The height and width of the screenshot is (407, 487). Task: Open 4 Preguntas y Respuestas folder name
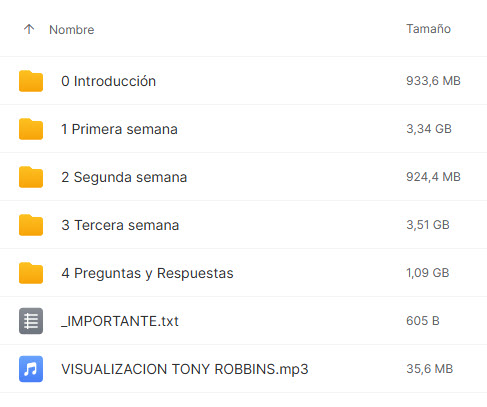[147, 273]
